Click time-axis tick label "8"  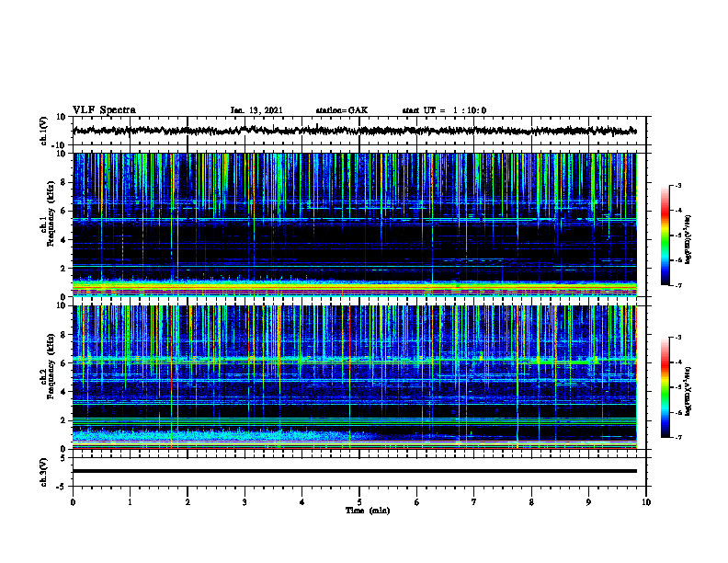coord(531,502)
